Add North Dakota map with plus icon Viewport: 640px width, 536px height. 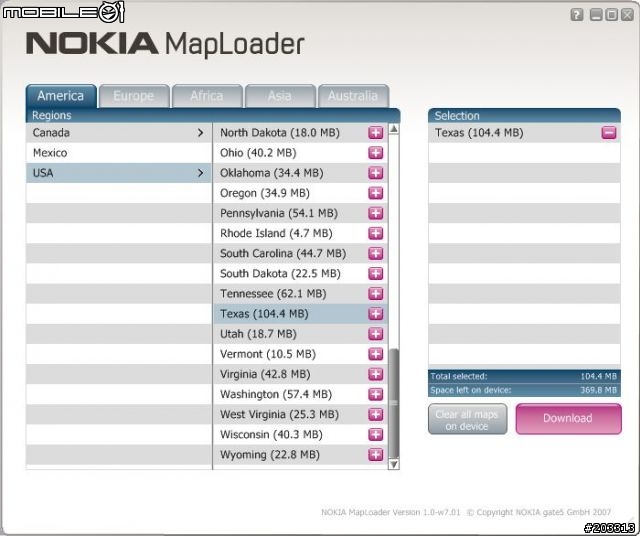(x=376, y=133)
